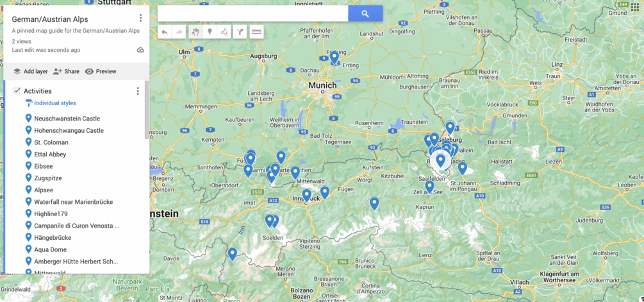Click the map pin south of Kitzbühel
Screen dimensions: 644x302
tap(374, 203)
